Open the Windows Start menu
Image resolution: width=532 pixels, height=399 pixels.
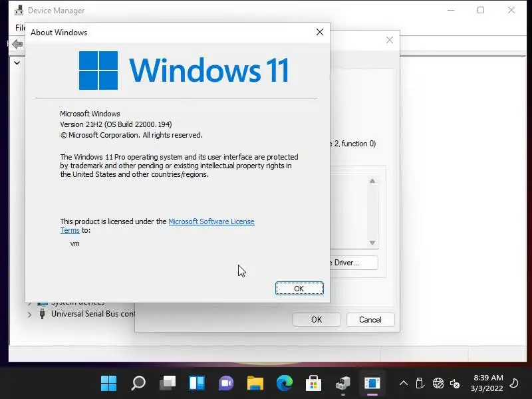pos(109,384)
